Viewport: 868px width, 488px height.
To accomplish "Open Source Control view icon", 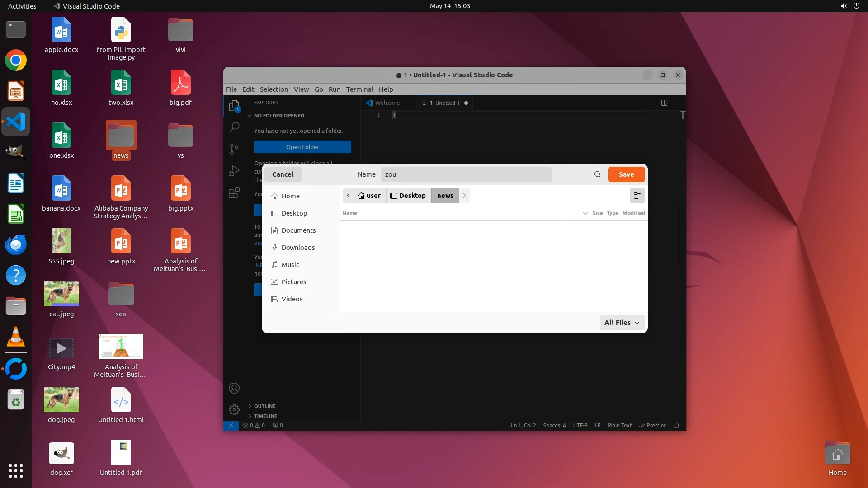I will [x=234, y=149].
